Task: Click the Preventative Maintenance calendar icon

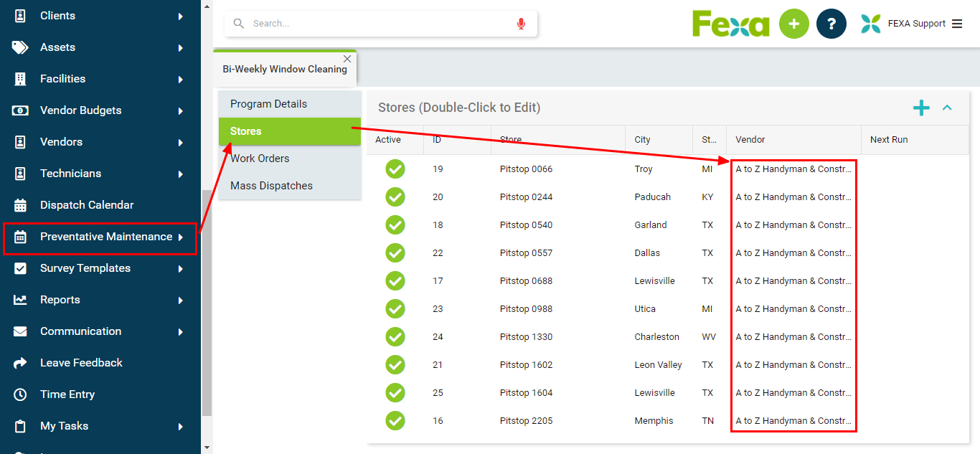Action: tap(20, 237)
